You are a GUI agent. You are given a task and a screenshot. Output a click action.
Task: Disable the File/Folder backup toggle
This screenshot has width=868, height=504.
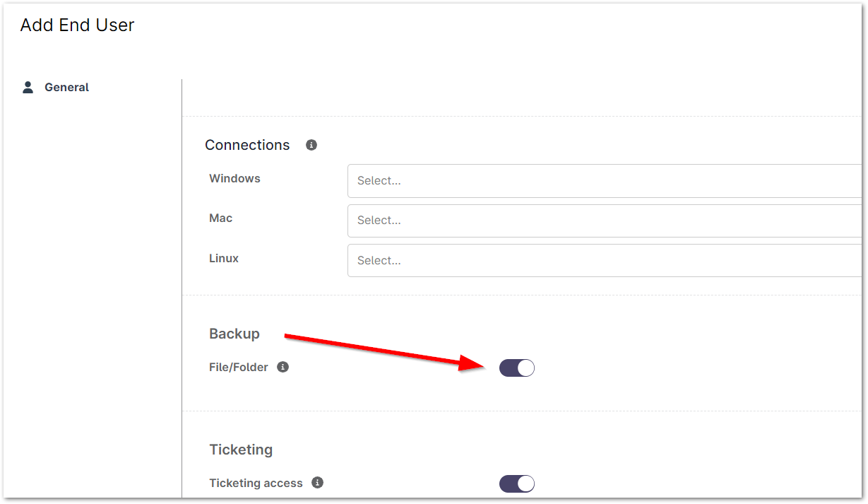point(517,368)
